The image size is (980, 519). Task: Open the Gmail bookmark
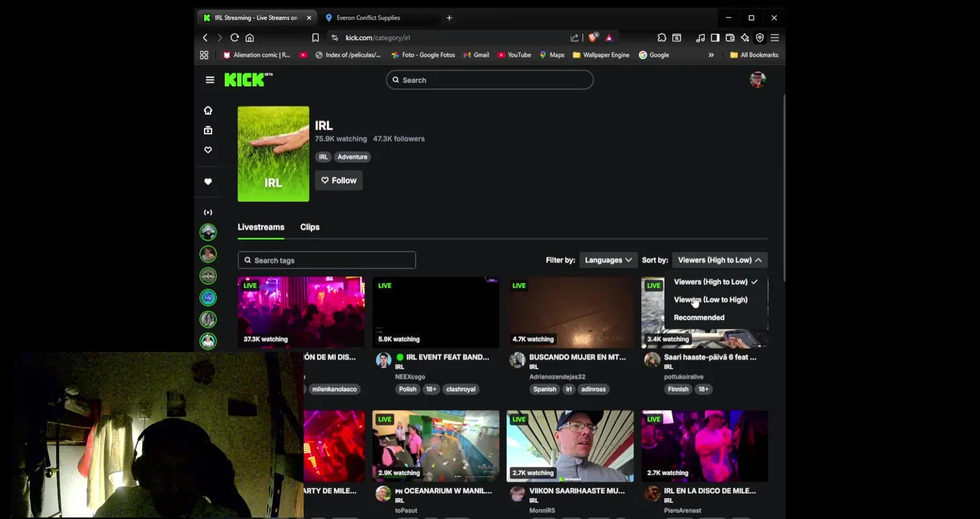point(476,55)
